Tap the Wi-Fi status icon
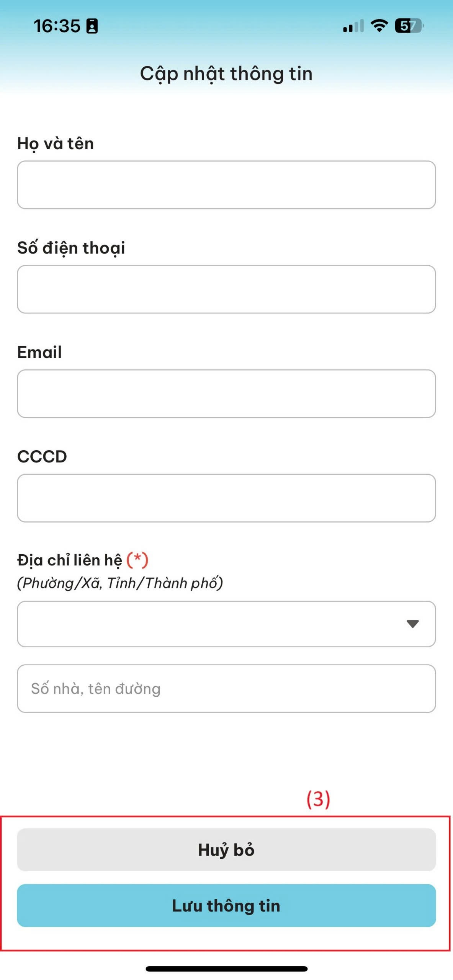The height and width of the screenshot is (980, 453). click(379, 26)
